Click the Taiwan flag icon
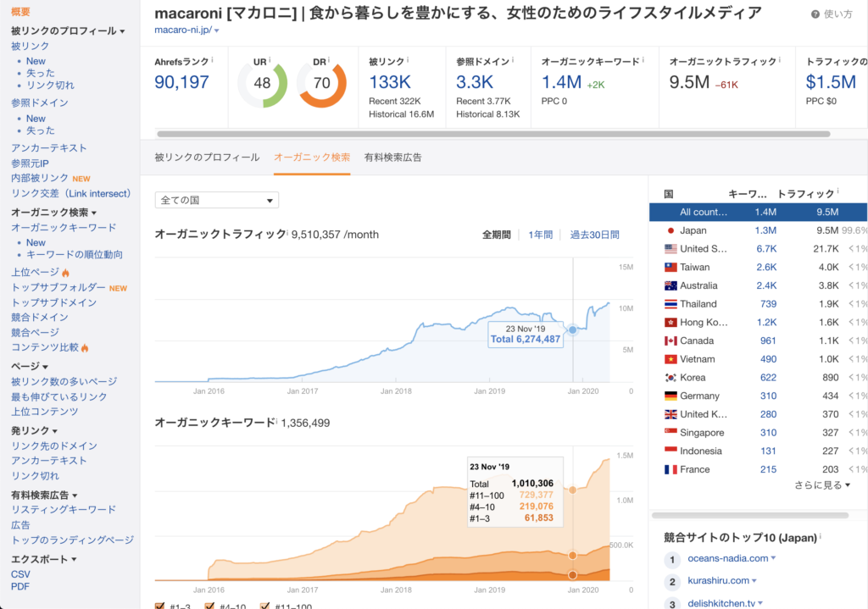This screenshot has height=609, width=868. tap(670, 267)
